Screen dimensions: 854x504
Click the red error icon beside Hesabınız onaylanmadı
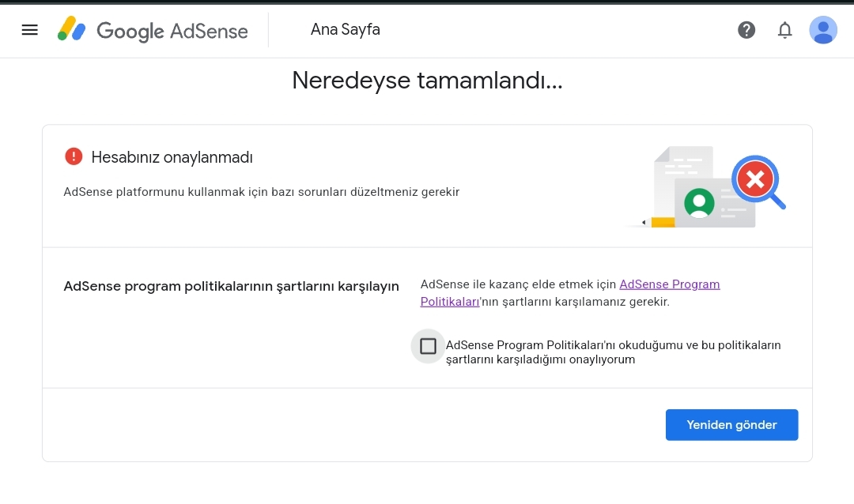(x=74, y=156)
